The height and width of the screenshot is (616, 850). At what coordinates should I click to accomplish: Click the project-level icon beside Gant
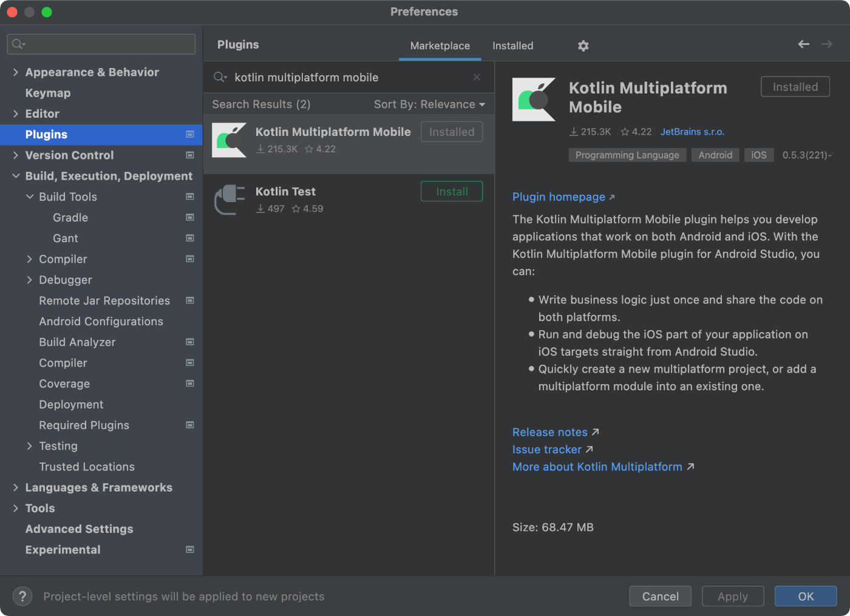[190, 238]
